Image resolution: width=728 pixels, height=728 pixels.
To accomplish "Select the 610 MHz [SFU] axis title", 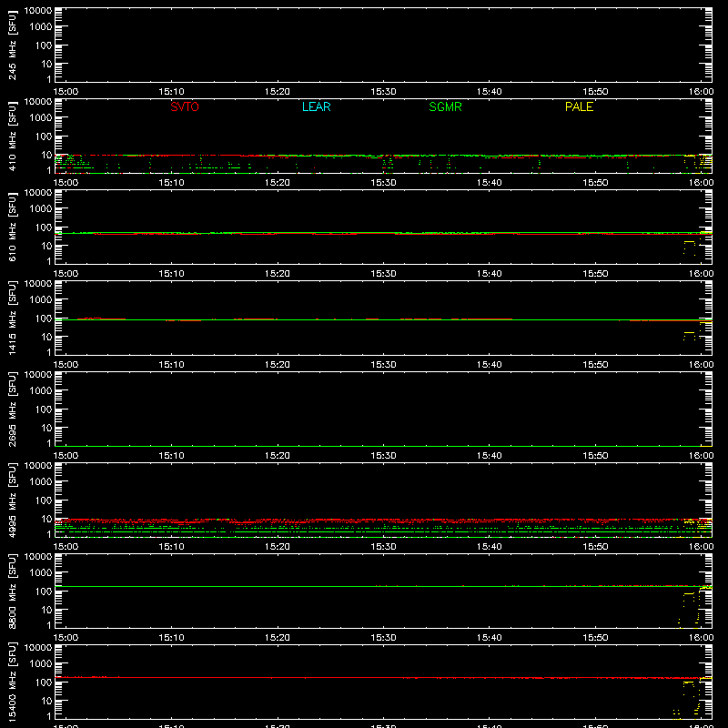I will [x=13, y=227].
